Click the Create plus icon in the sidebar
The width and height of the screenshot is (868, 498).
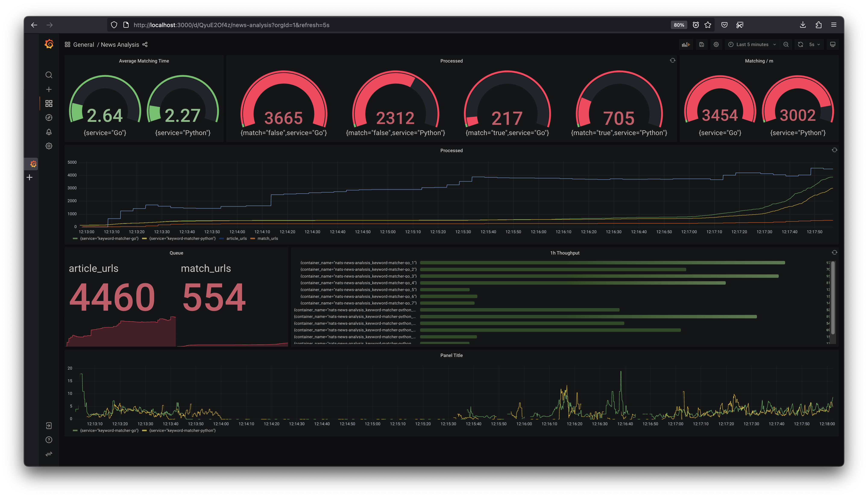(49, 89)
